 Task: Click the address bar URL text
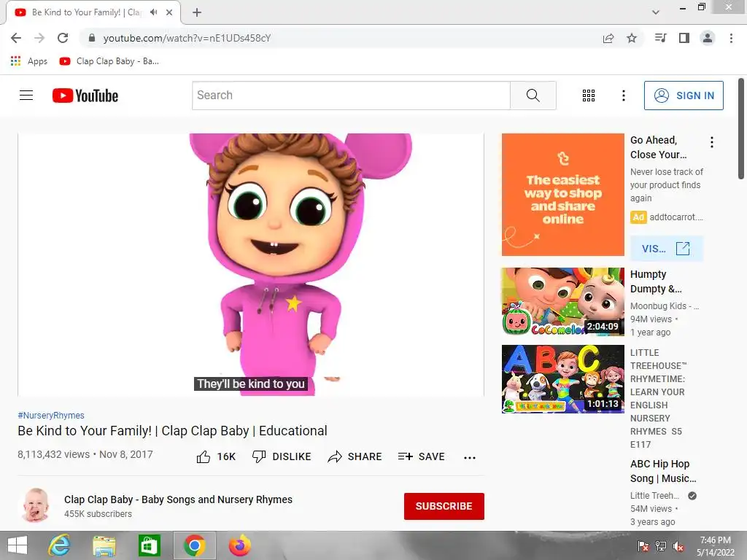(x=187, y=38)
